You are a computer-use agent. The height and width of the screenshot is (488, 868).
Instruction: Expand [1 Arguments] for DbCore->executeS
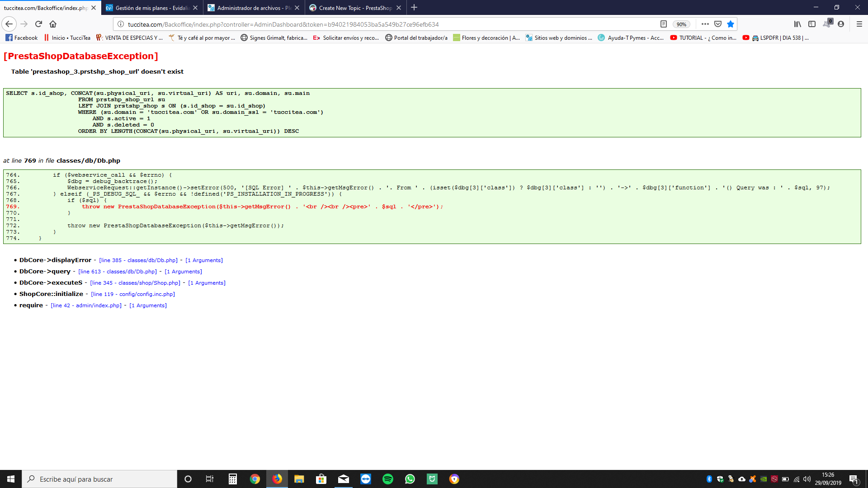click(x=207, y=283)
